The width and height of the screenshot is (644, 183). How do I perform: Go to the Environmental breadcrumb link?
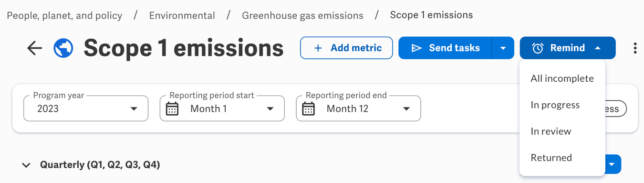(182, 16)
